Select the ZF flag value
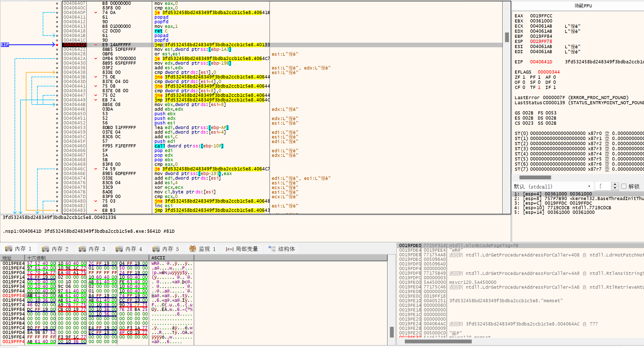The image size is (644, 348). tap(524, 77)
